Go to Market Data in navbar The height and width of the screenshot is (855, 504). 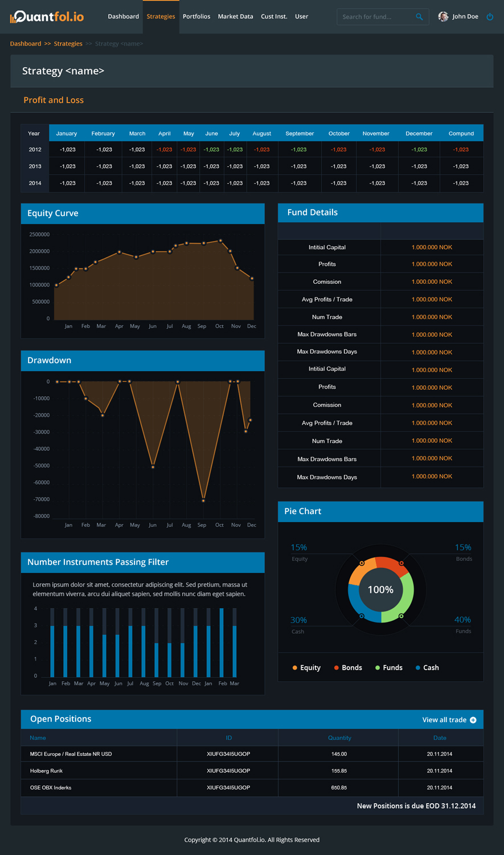[235, 17]
